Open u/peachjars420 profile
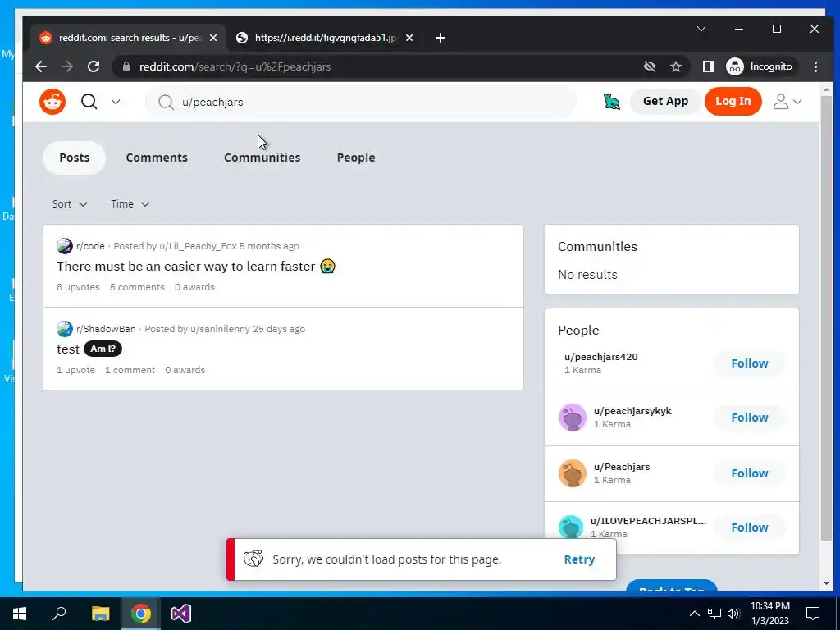The height and width of the screenshot is (630, 840). [x=600, y=357]
